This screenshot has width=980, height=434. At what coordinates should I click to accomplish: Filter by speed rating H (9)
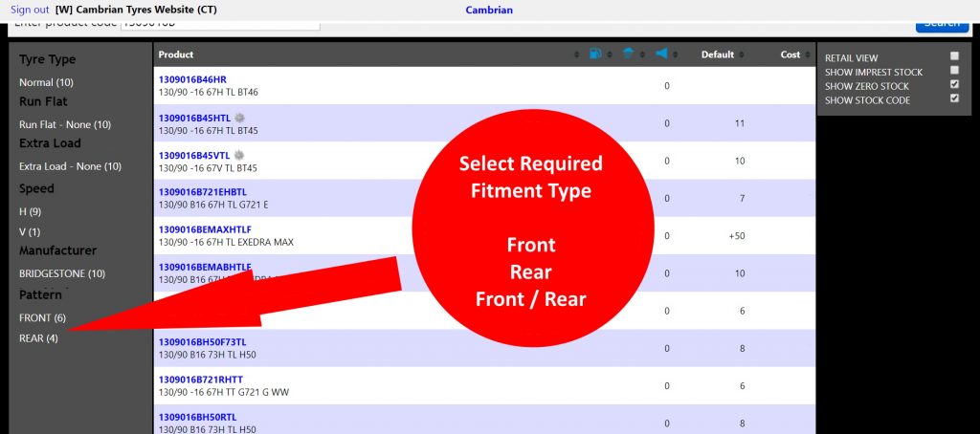click(30, 211)
